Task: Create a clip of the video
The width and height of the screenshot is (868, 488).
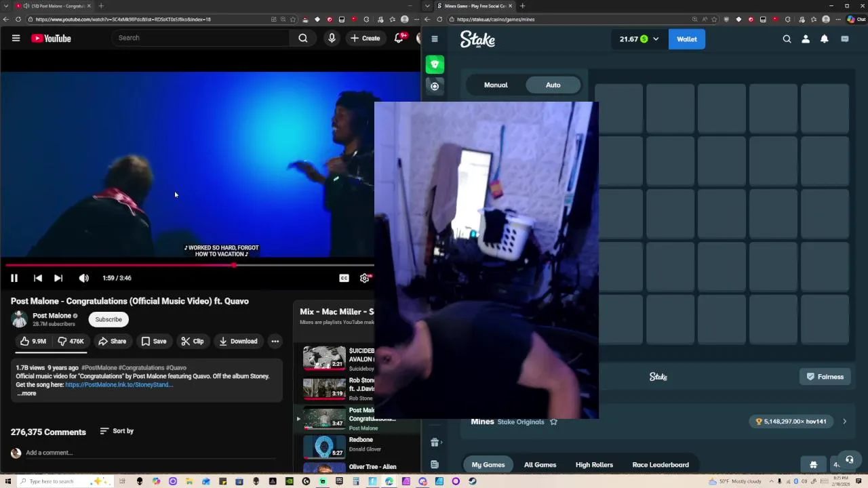Action: tap(192, 341)
